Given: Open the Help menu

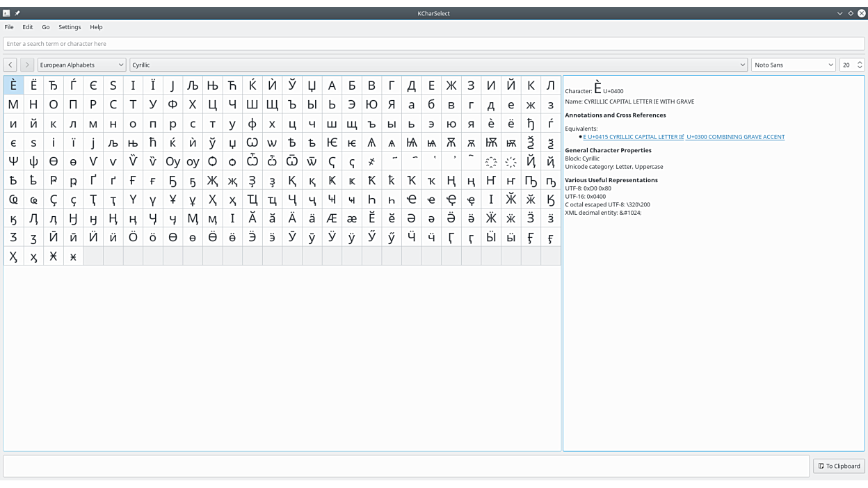Looking at the screenshot, I should (x=96, y=27).
